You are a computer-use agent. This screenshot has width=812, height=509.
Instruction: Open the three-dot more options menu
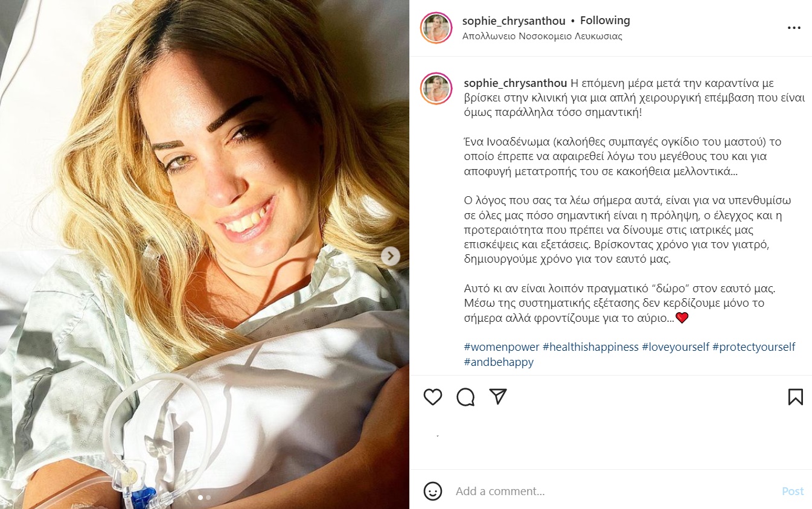(x=794, y=28)
